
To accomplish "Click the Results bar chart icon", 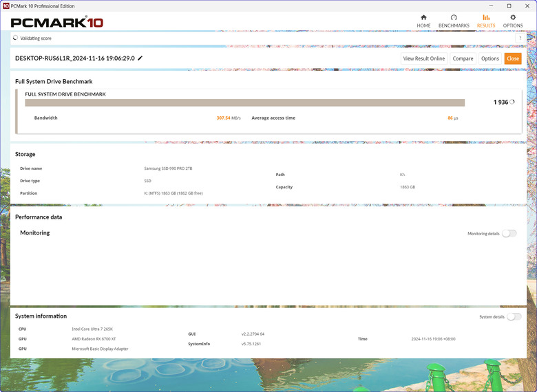I will (x=486, y=17).
